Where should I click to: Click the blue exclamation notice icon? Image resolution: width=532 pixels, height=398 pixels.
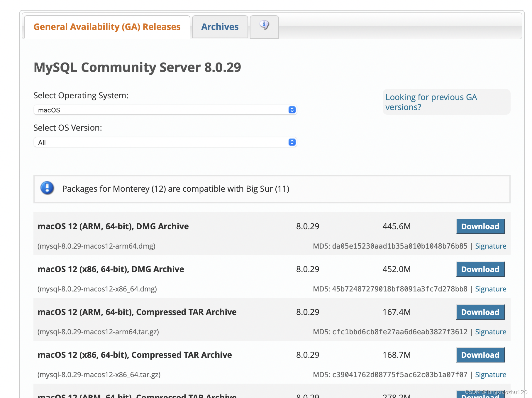pos(47,188)
